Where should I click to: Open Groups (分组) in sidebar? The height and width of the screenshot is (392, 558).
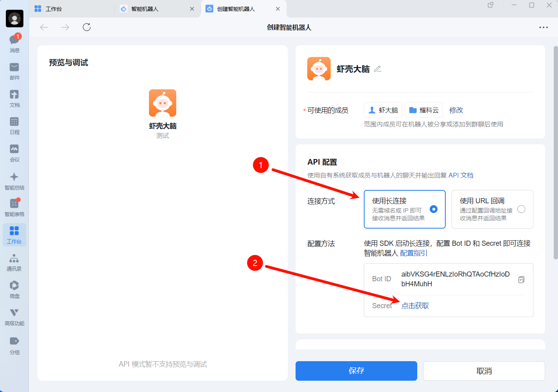point(14,346)
